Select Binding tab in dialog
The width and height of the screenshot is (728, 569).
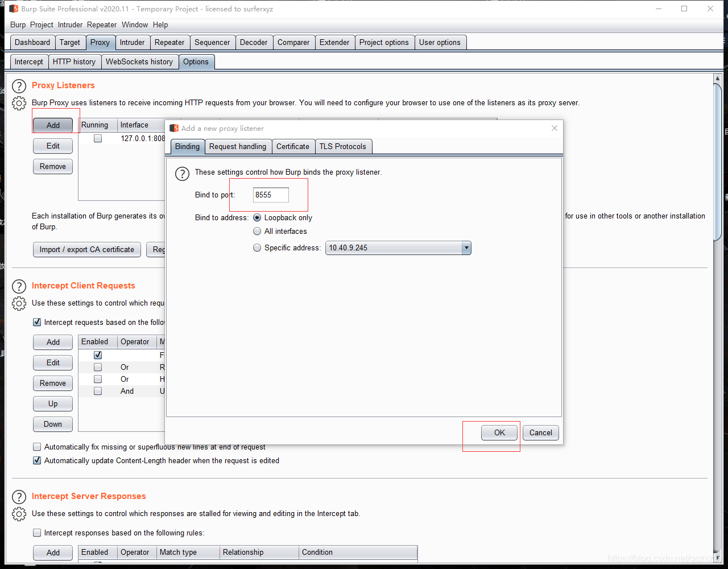tap(187, 146)
